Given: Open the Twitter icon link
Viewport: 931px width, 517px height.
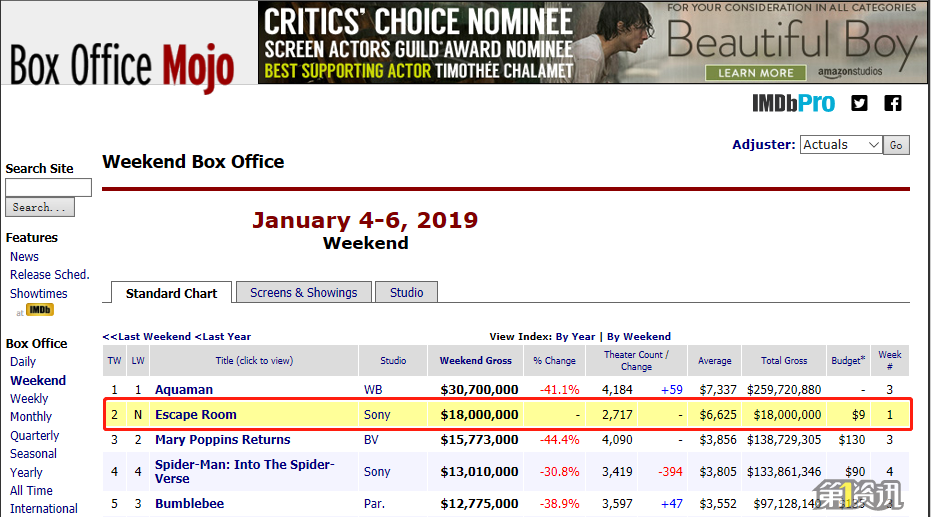Looking at the screenshot, I should point(859,103).
